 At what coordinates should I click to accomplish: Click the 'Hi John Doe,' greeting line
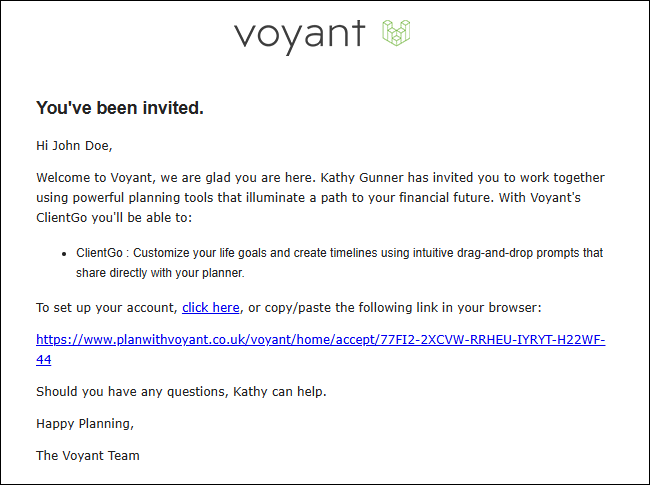(74, 146)
